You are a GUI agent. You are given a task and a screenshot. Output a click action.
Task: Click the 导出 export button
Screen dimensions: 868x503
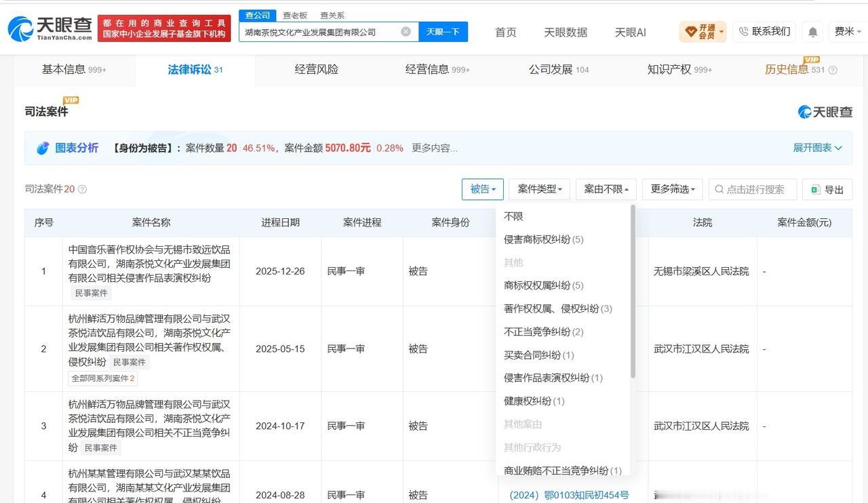827,190
